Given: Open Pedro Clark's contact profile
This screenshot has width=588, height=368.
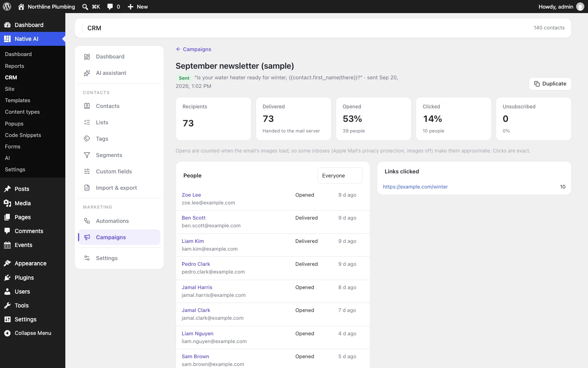Looking at the screenshot, I should coord(196,264).
